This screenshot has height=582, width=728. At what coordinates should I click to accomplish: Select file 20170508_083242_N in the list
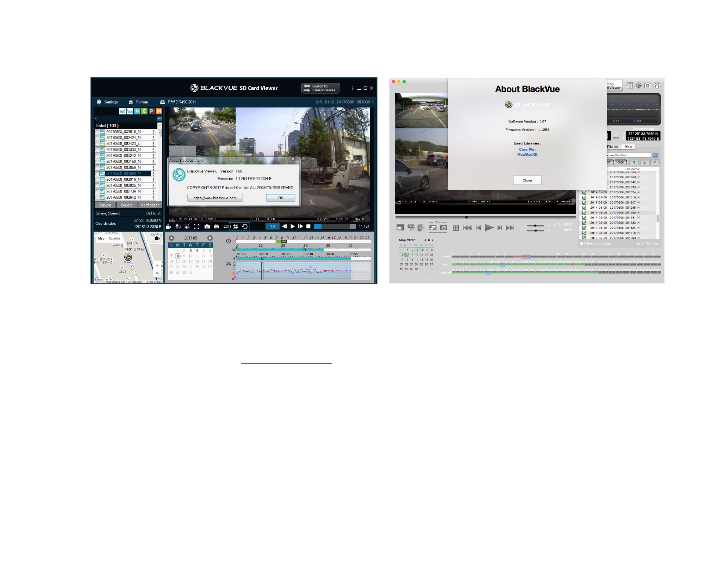(x=124, y=155)
